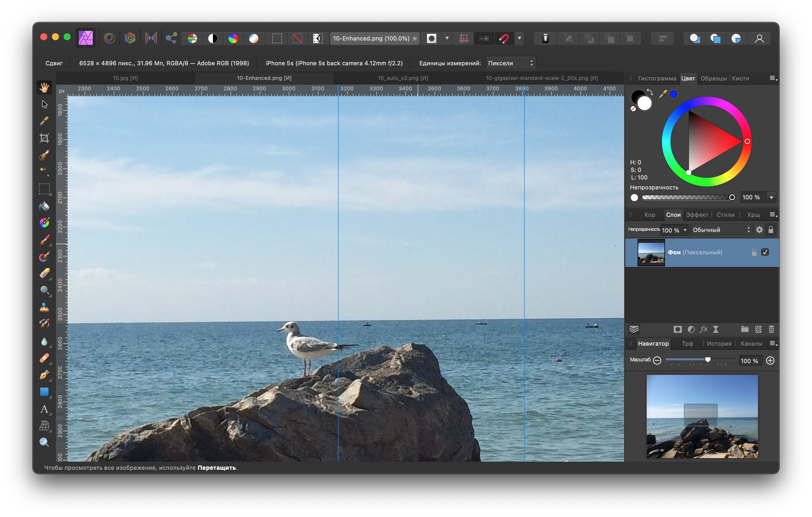Select the Flood Fill bucket tool
Viewport: 812px width, 517px height.
coord(44,205)
